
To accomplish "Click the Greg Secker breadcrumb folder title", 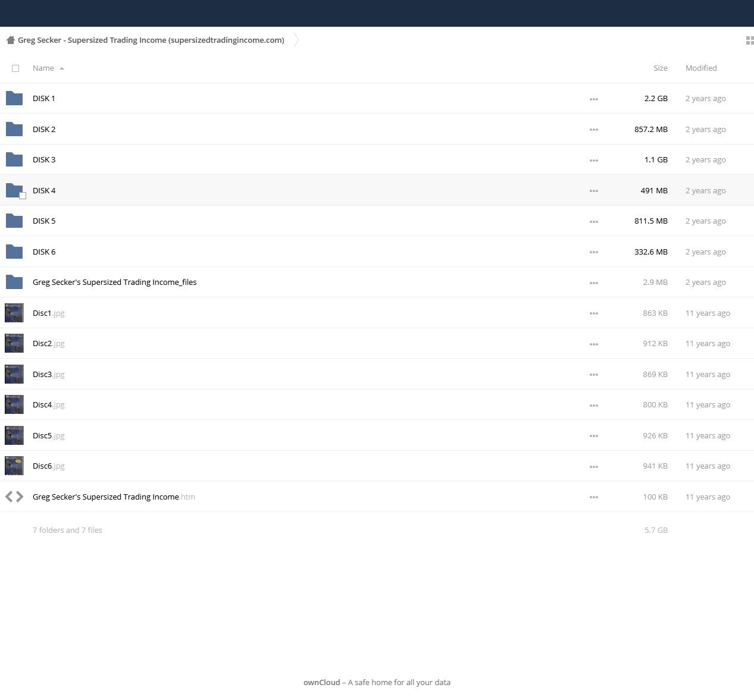I will pyautogui.click(x=151, y=40).
